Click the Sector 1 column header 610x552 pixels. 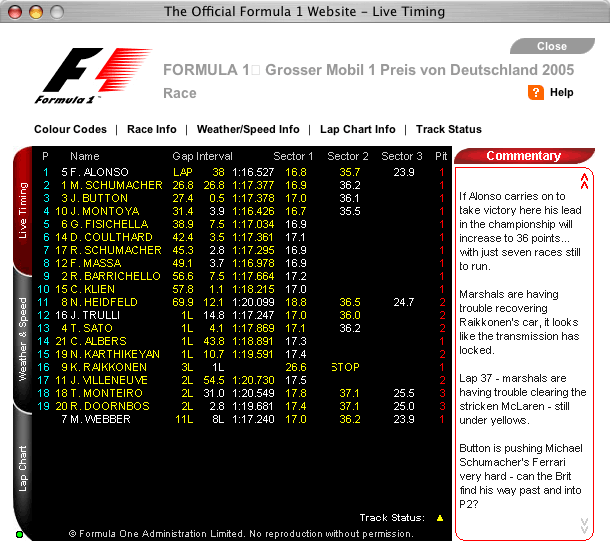[x=293, y=156]
